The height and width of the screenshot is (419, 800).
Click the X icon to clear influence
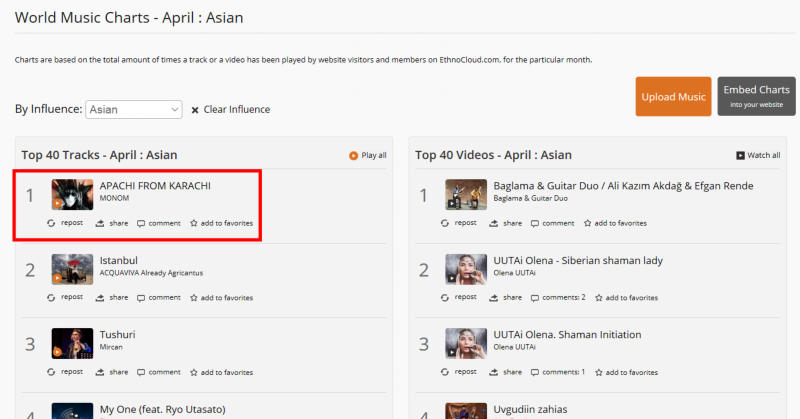(x=195, y=110)
